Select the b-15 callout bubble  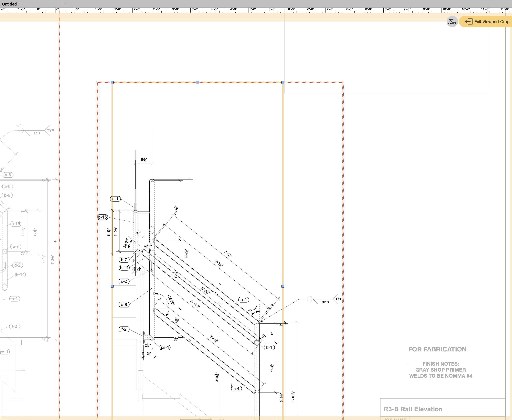click(x=103, y=217)
